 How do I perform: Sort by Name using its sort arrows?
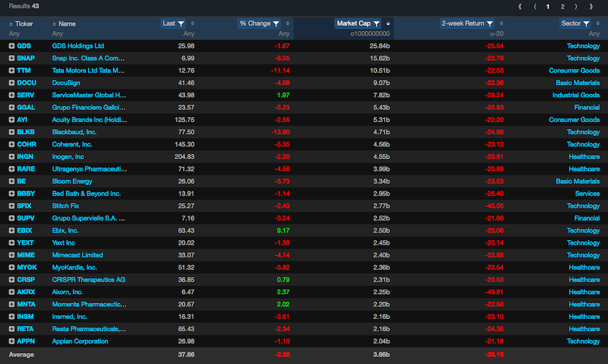[x=54, y=24]
